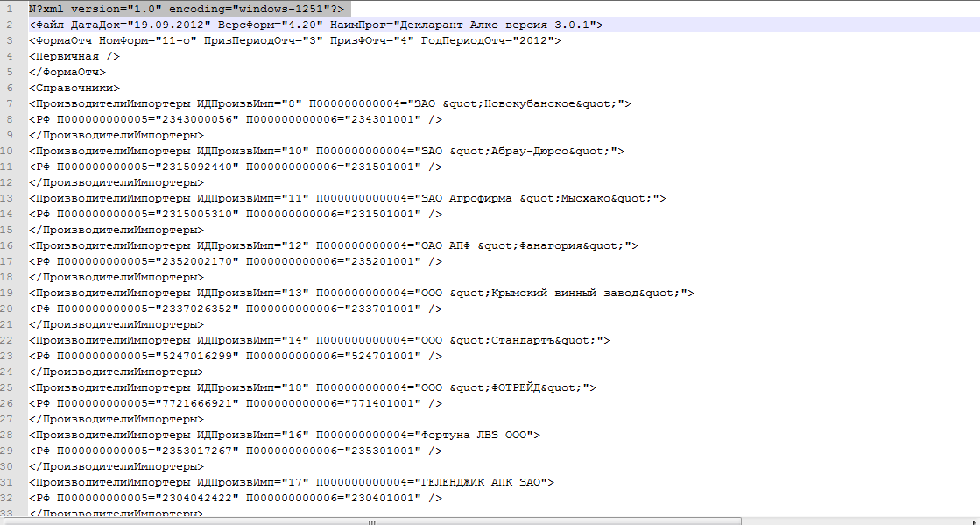Viewport: 980px width, 525px height.
Task: Click closing </ПроизводителиИмпортеры> tag on line 18
Action: coord(116,277)
